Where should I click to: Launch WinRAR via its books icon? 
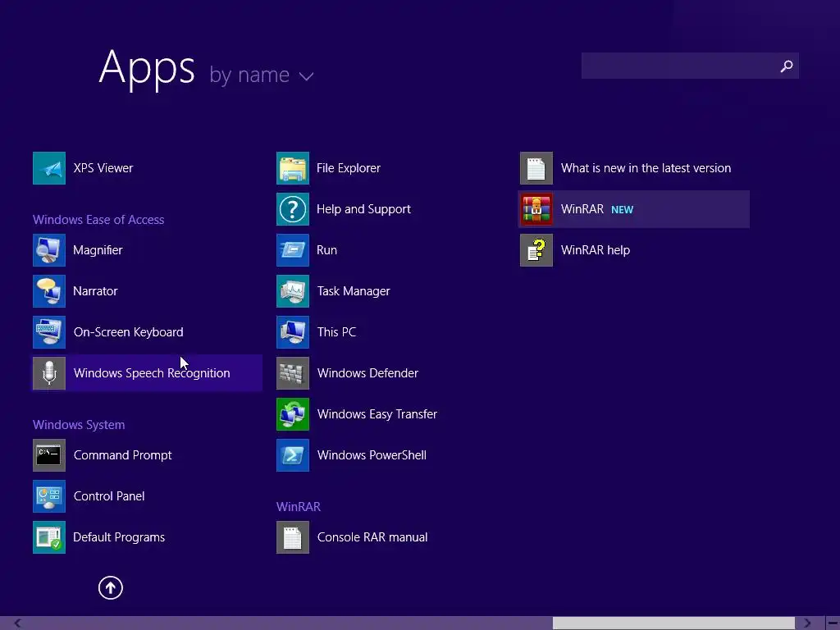tap(536, 209)
